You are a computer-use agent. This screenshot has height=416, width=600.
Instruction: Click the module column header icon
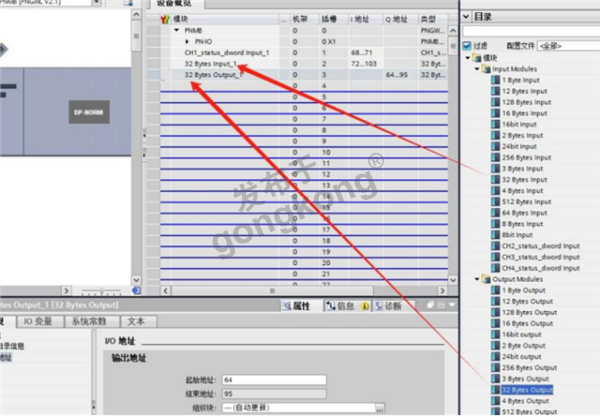coord(165,19)
